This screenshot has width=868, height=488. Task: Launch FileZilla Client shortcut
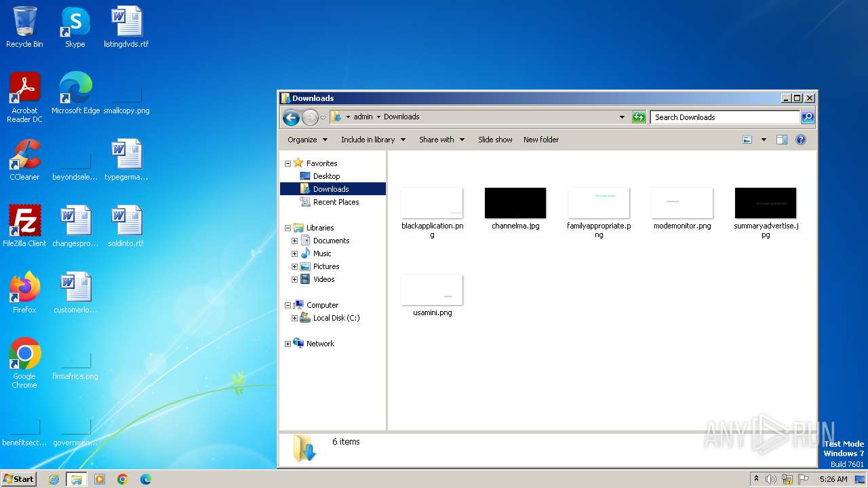(x=24, y=226)
